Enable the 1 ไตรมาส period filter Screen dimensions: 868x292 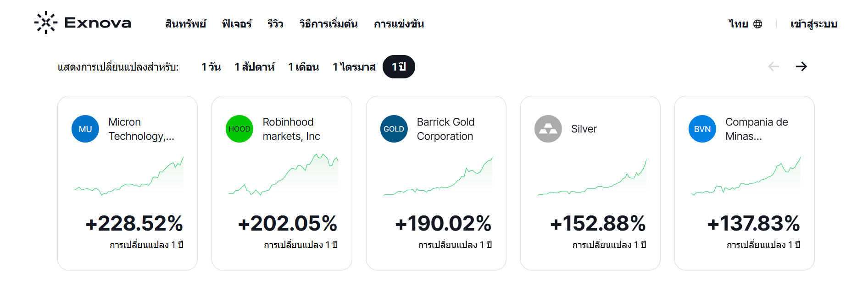click(354, 66)
